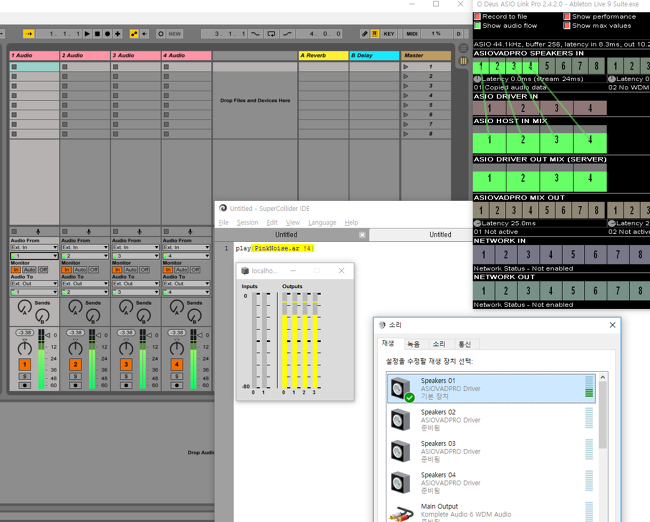This screenshot has width=650, height=522.
Task: Click the Pan knob on track 2
Action: [x=75, y=348]
